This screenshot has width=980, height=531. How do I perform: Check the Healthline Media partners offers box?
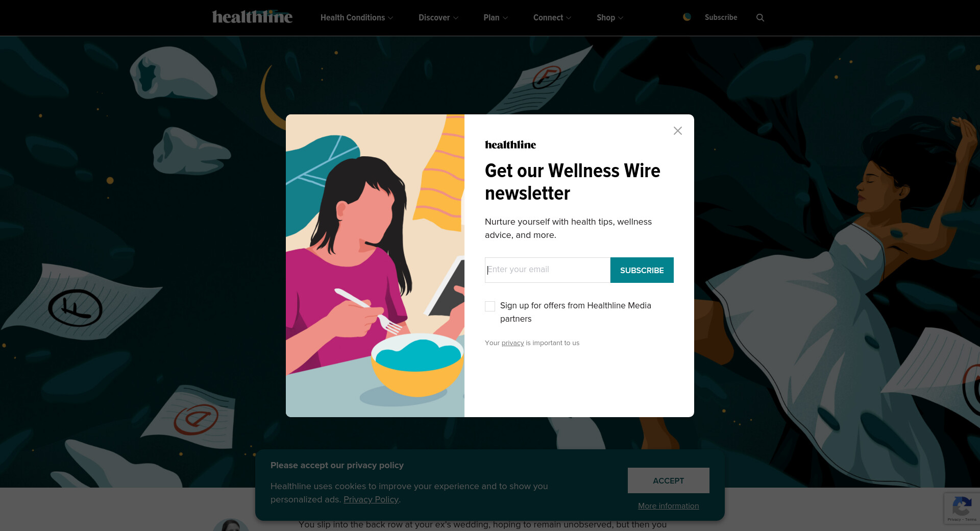pos(490,306)
